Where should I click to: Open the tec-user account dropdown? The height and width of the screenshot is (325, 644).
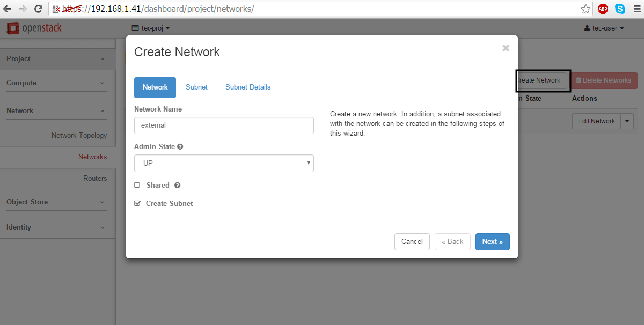(x=604, y=28)
